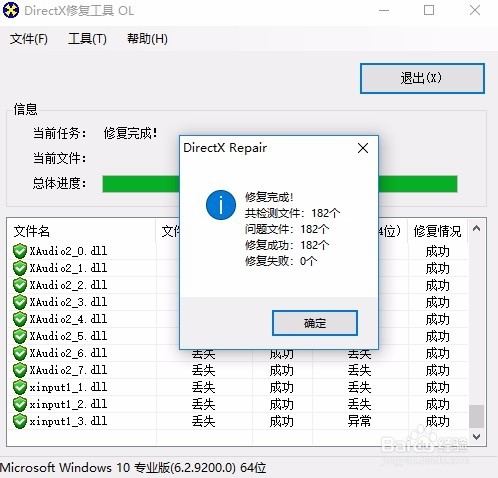The height and width of the screenshot is (478, 498).
Task: Click the first 丢失 cell in xinput1_1.dll row
Action: tap(203, 387)
